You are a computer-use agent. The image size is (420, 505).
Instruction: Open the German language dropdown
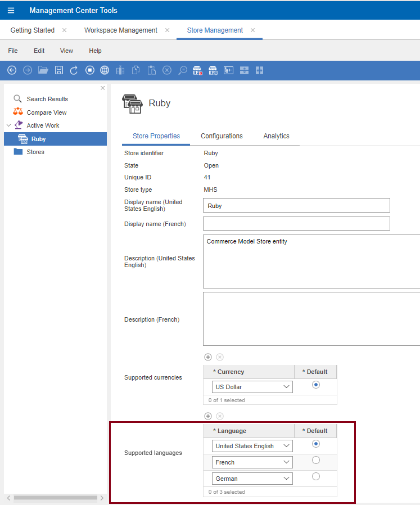253,479
